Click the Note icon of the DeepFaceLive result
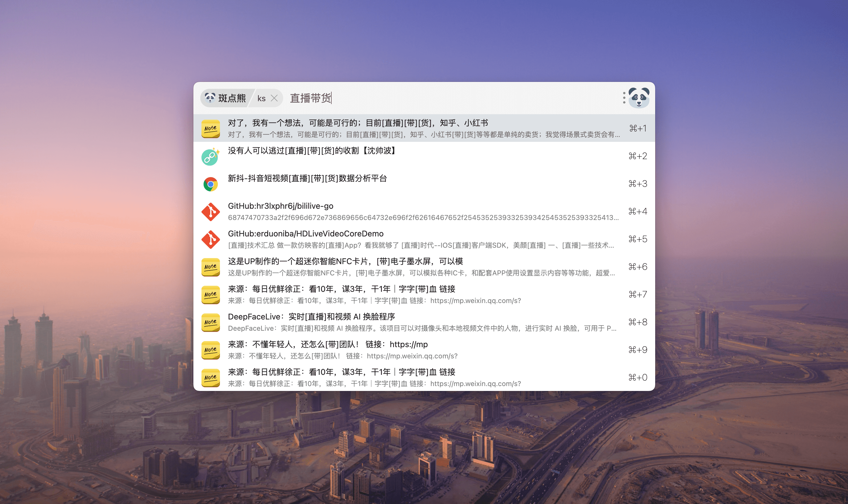 (211, 322)
